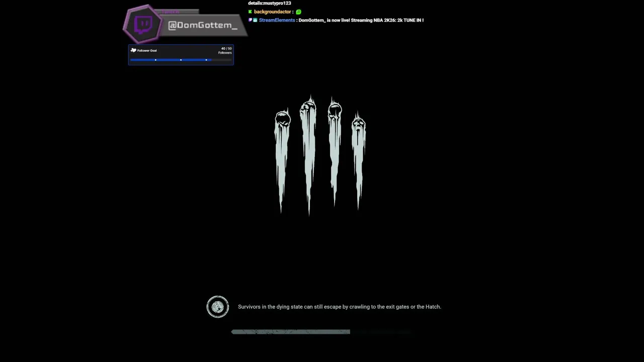Click the Twitch logo hexagon icon

142,24
